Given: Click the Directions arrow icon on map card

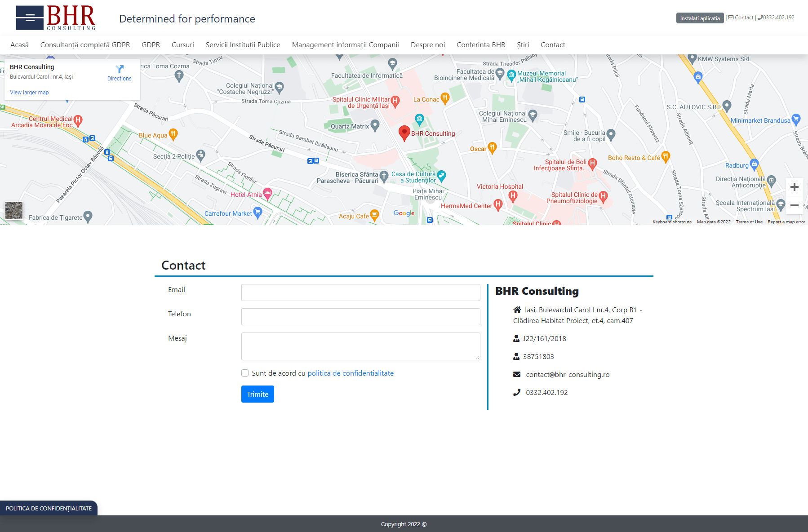Looking at the screenshot, I should [x=120, y=69].
